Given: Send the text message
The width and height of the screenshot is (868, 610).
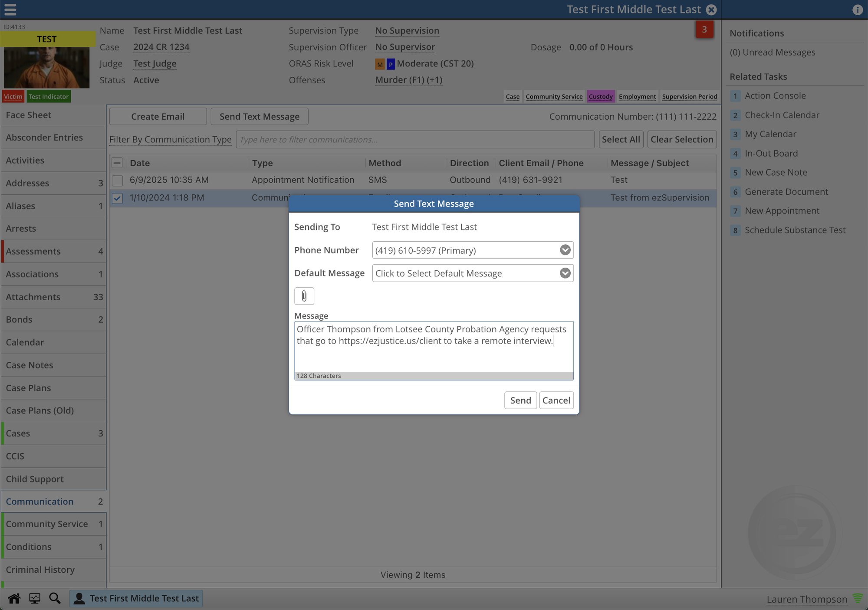Looking at the screenshot, I should (x=520, y=400).
